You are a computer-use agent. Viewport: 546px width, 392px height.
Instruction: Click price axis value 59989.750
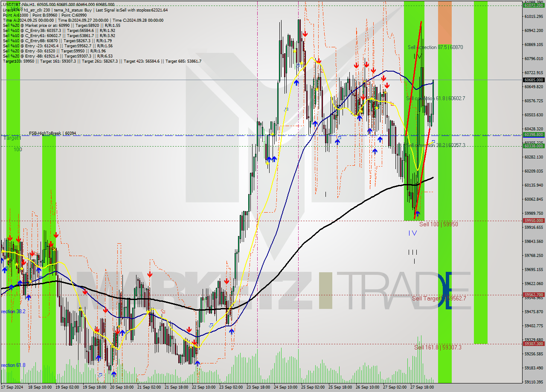[534, 213]
